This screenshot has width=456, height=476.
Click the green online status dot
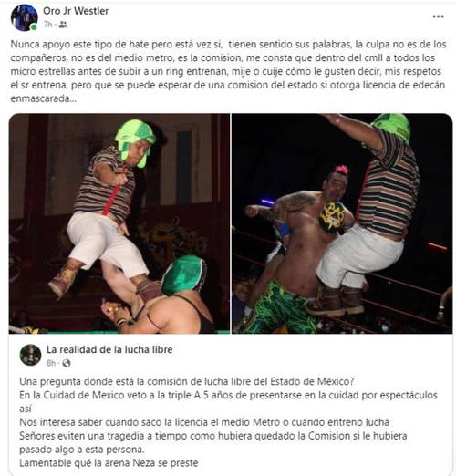point(34,27)
